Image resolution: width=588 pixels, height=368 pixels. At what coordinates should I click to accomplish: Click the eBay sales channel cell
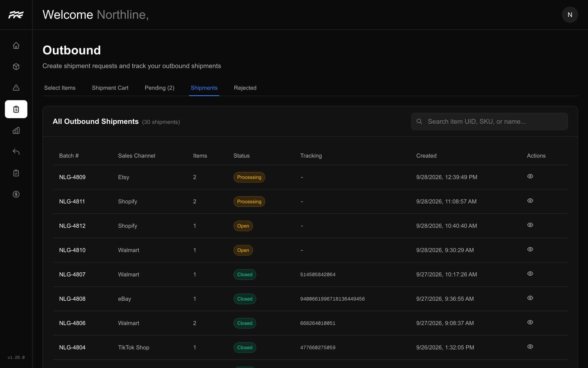pos(125,298)
